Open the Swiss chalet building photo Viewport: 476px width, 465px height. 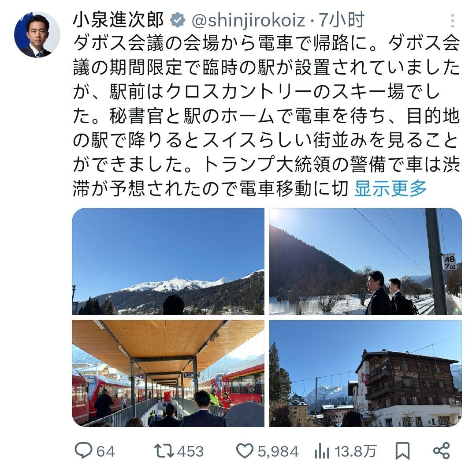click(x=366, y=373)
